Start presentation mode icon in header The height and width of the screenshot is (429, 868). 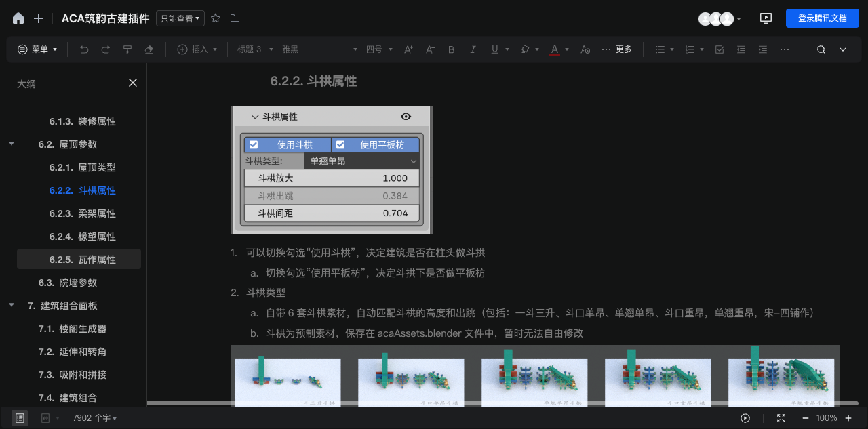pos(766,18)
